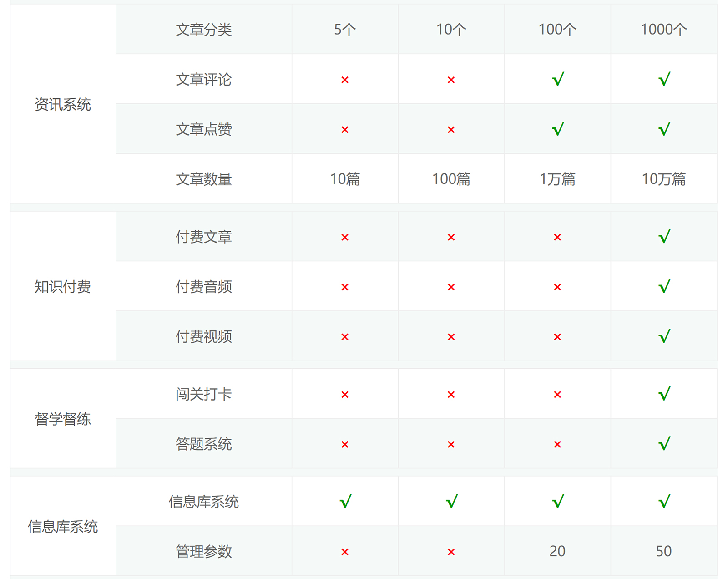Select the 1000个 cell in 文章分类 row
The height and width of the screenshot is (579, 728).
pyautogui.click(x=664, y=30)
